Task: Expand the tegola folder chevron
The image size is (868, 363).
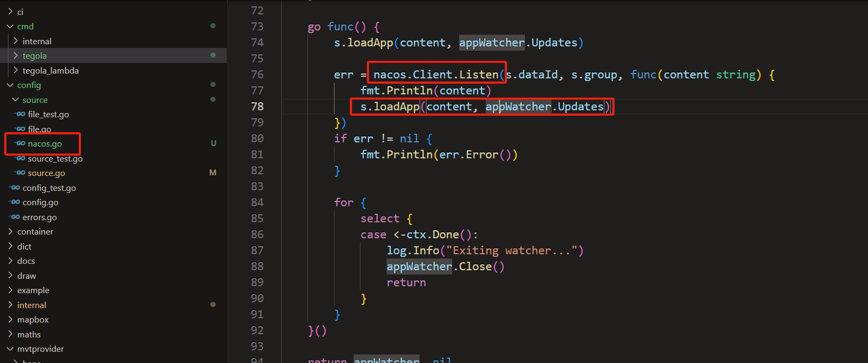Action: [x=16, y=55]
